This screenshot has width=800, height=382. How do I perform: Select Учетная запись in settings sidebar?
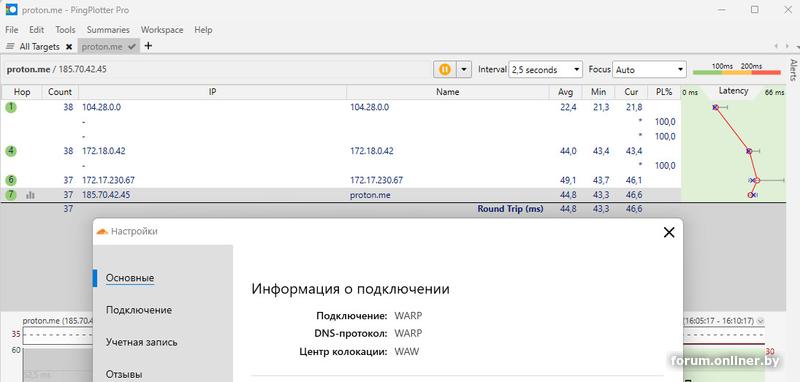(141, 342)
